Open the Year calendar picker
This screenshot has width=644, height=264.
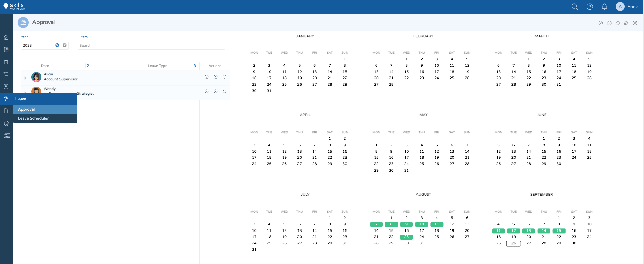(65, 45)
